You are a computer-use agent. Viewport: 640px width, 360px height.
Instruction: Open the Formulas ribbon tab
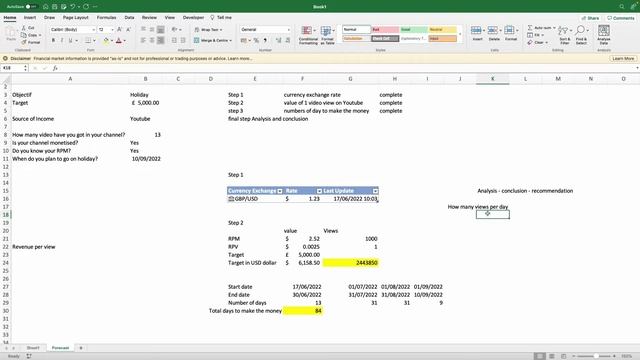click(107, 18)
